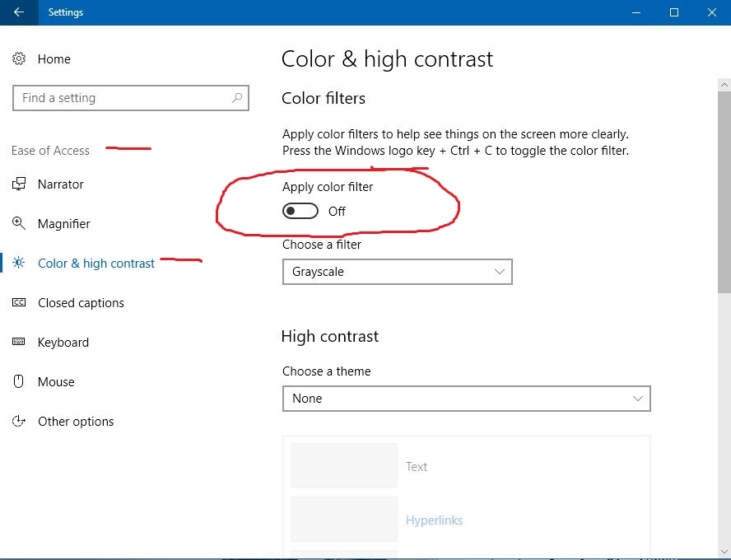The image size is (731, 560).
Task: Click the Closed captions CC icon
Action: (x=19, y=302)
